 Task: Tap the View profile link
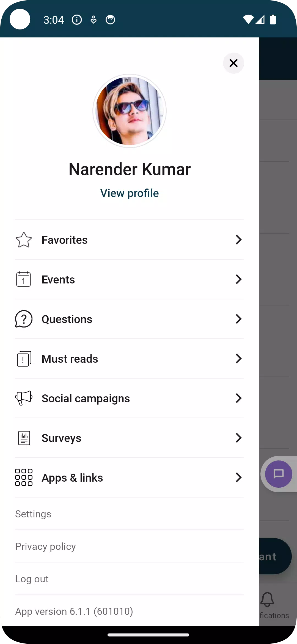[x=130, y=193]
